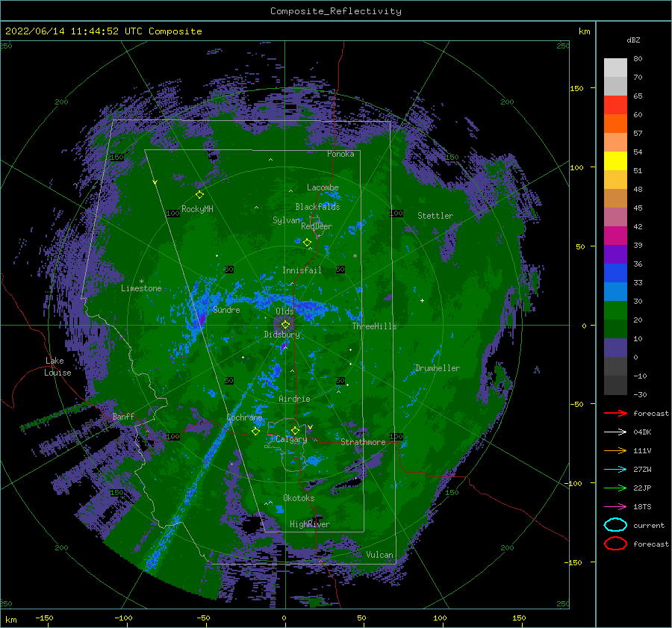The image size is (672, 628).
Task: Click the blue swatch between 36 and 33 dBZ
Action: [615, 273]
